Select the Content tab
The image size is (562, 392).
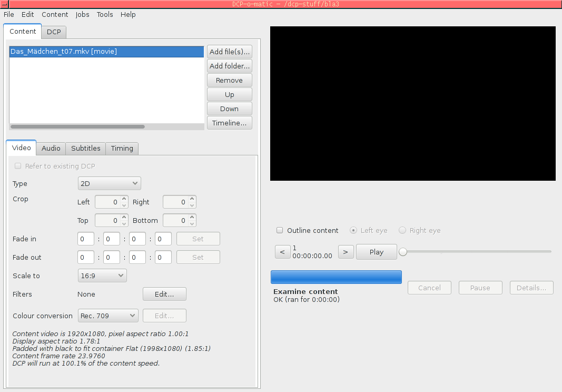click(x=23, y=31)
